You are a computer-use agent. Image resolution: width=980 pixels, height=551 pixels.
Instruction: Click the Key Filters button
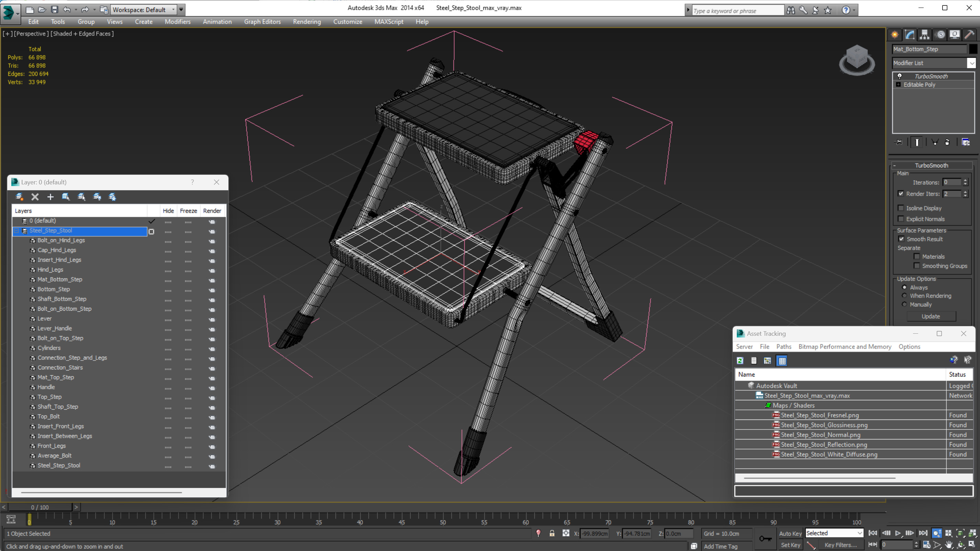point(841,545)
